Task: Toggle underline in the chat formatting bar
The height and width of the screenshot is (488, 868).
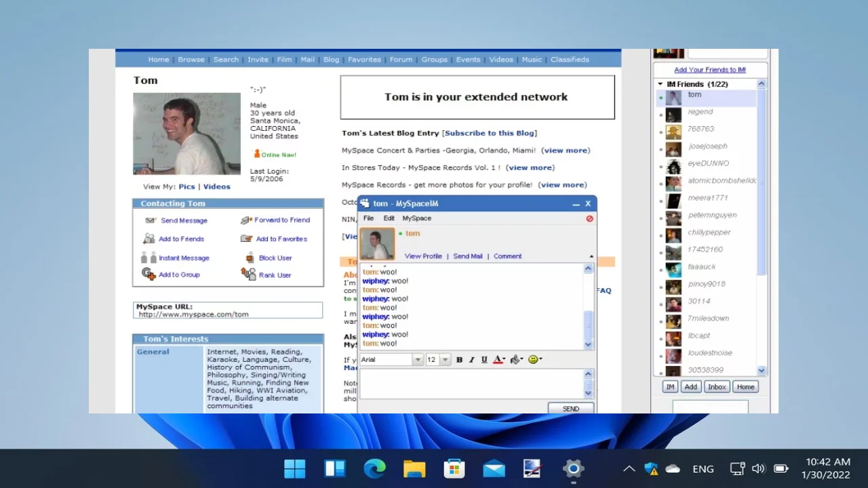Action: pyautogui.click(x=484, y=360)
